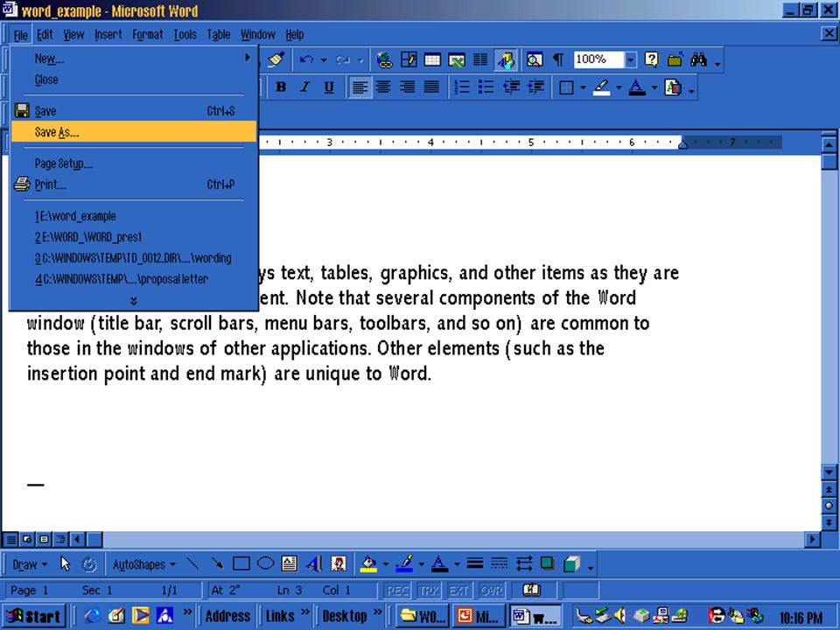Insert Clip Art from Drawing toolbar
This screenshot has height=630, width=840.
pos(338,563)
